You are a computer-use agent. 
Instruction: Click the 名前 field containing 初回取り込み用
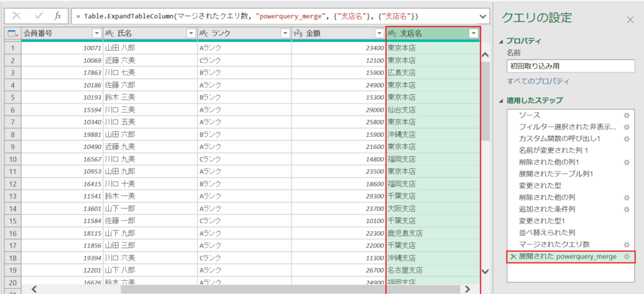pos(571,65)
